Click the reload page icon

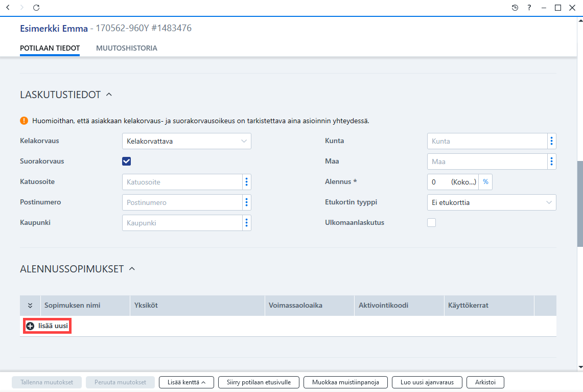tap(36, 8)
